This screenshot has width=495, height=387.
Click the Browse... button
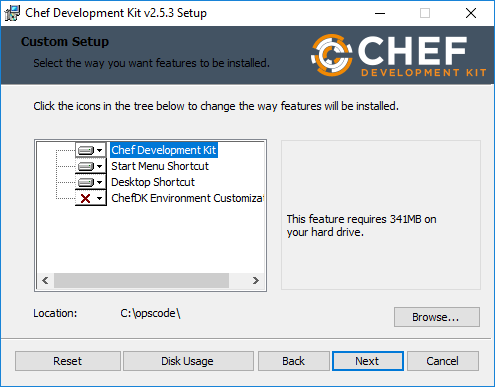coord(437,317)
